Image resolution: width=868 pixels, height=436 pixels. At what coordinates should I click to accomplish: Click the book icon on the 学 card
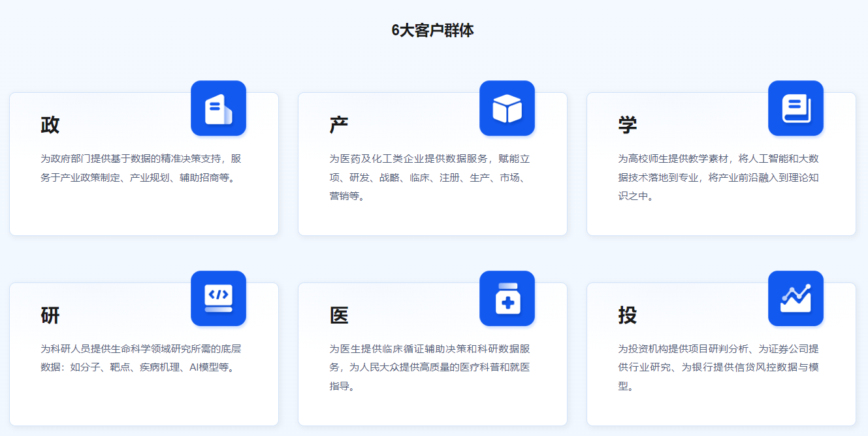pyautogui.click(x=796, y=109)
